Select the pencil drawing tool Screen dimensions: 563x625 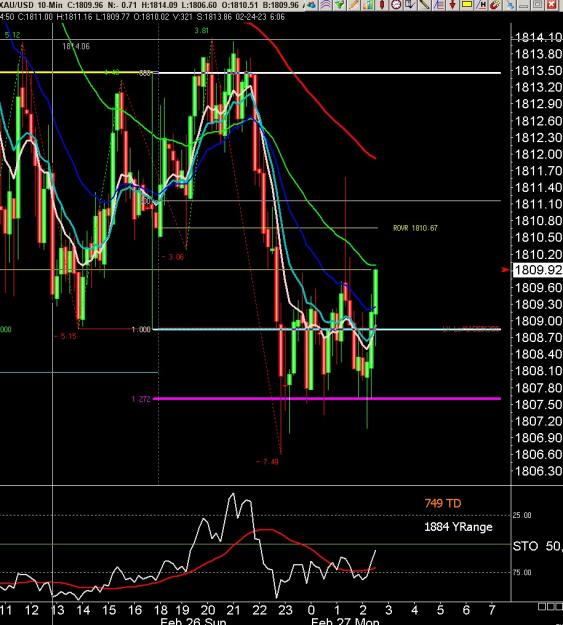click(x=354, y=4)
